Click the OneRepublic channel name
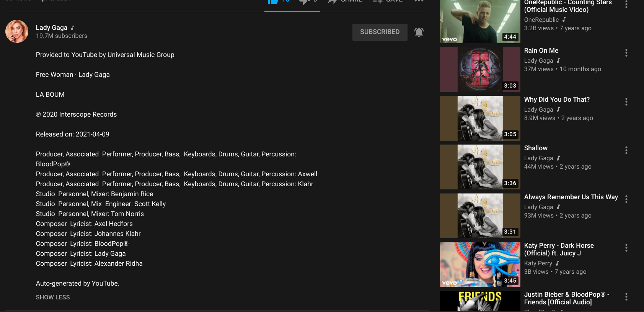Screen dimensions: 644x312 pos(541,20)
